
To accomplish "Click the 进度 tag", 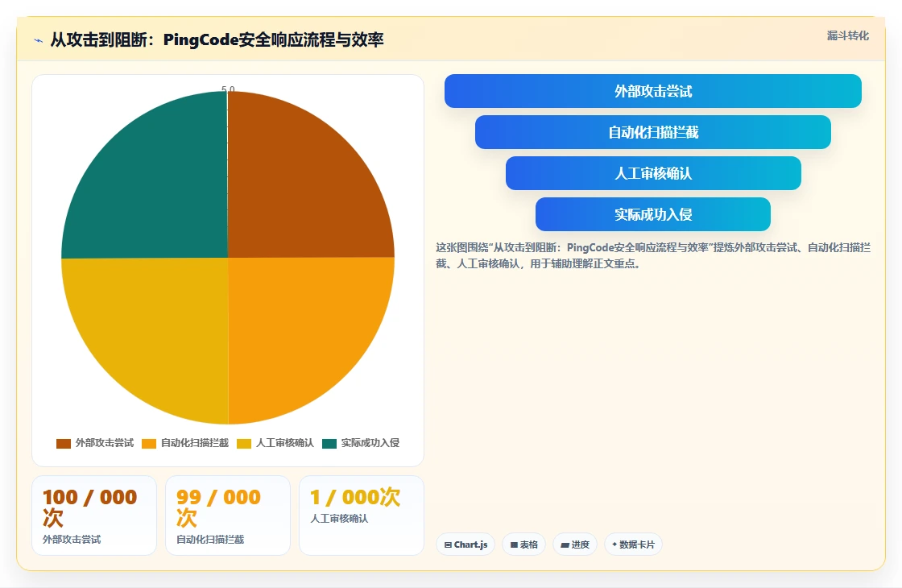I will [575, 545].
